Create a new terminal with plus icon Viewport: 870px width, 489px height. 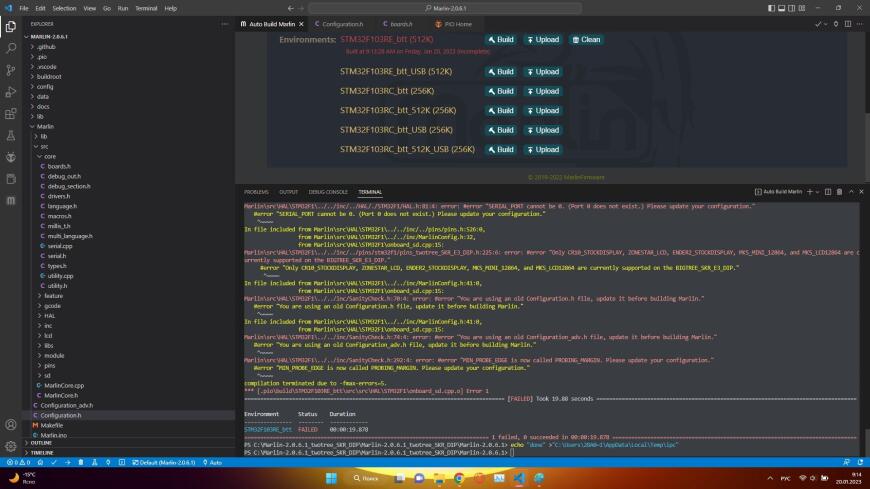(810, 191)
